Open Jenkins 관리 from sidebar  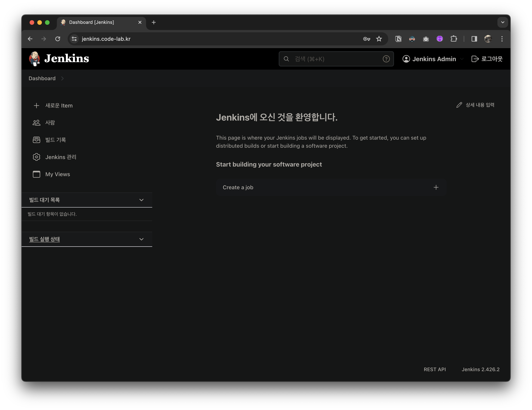61,157
